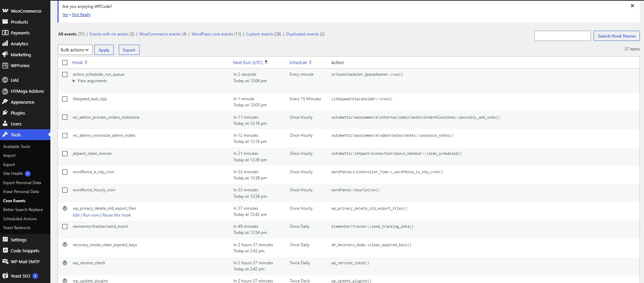
Task: Click the Users person icon
Action: point(5,124)
